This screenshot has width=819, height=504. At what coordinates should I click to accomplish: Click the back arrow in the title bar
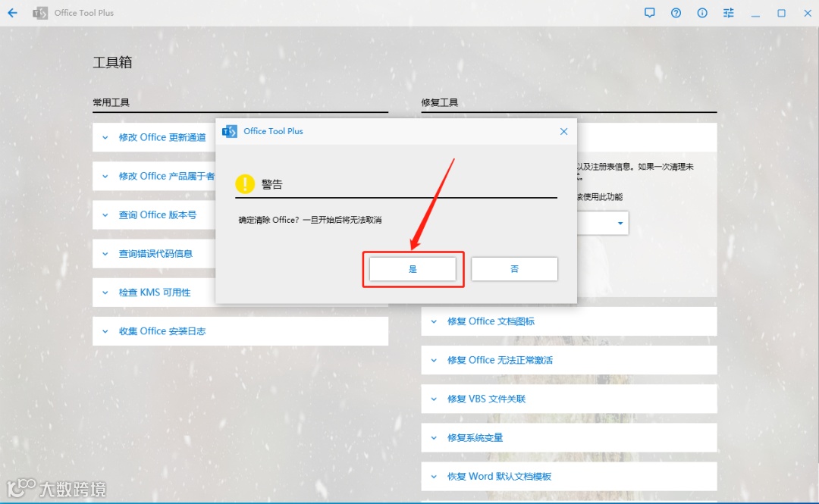click(x=13, y=13)
